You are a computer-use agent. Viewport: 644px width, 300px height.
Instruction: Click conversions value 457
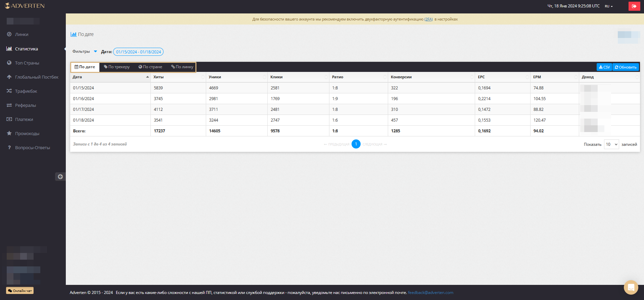(395, 120)
